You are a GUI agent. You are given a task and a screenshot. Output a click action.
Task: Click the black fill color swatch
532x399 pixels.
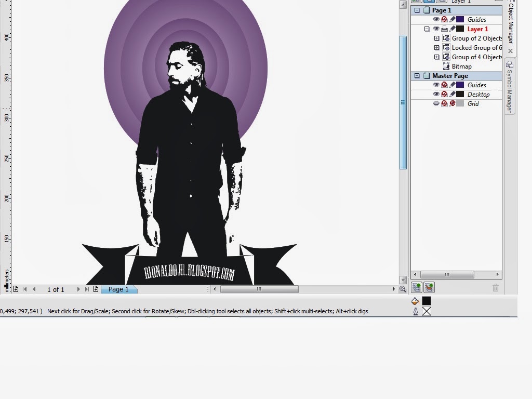pos(427,301)
